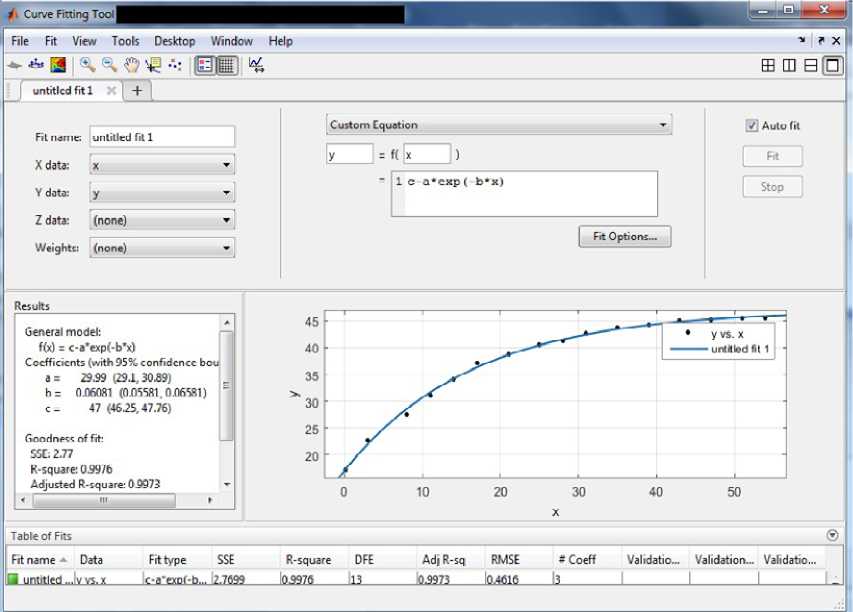The width and height of the screenshot is (853, 612).
Task: Toggle the legend toolbar button
Action: click(x=204, y=65)
